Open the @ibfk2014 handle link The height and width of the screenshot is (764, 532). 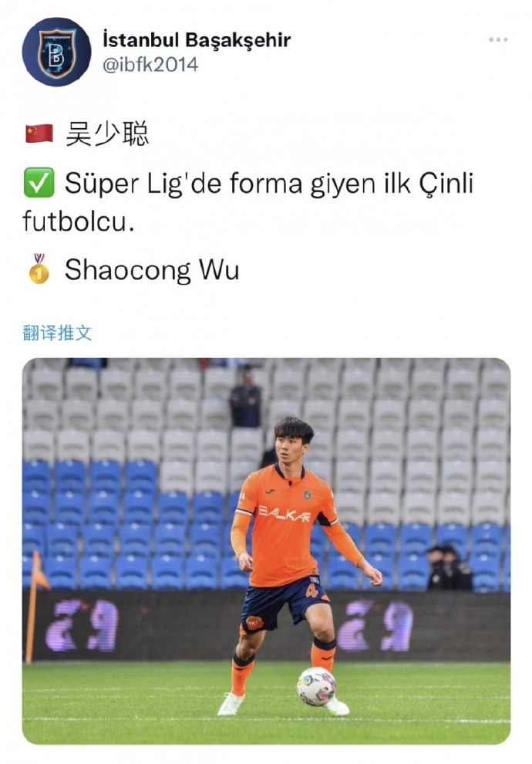coord(150,64)
